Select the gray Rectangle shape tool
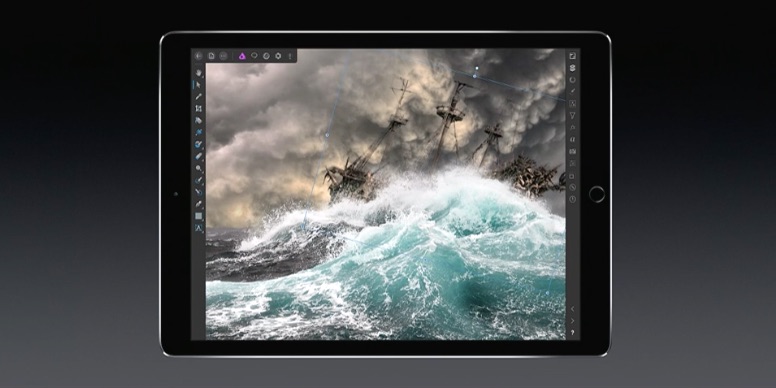The height and width of the screenshot is (388, 776). point(199,216)
